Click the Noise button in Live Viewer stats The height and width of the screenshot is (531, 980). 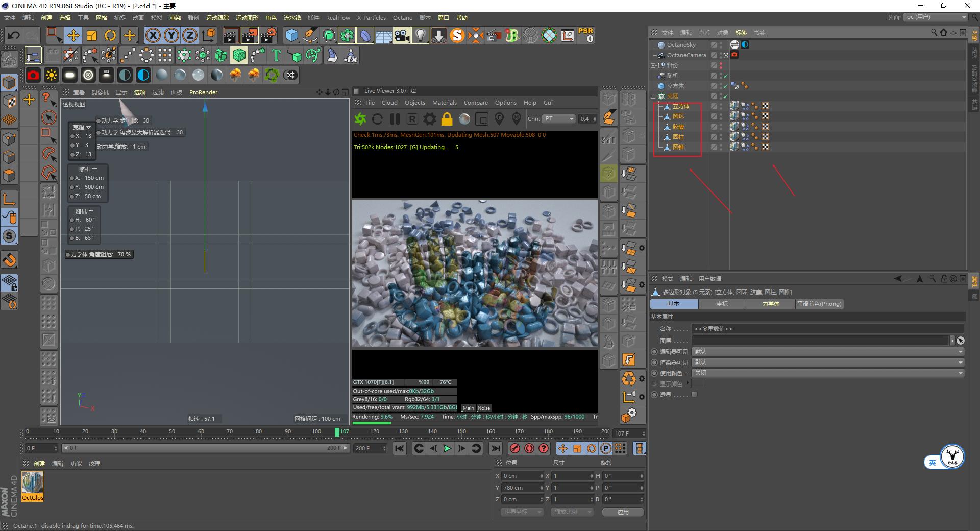coord(483,408)
